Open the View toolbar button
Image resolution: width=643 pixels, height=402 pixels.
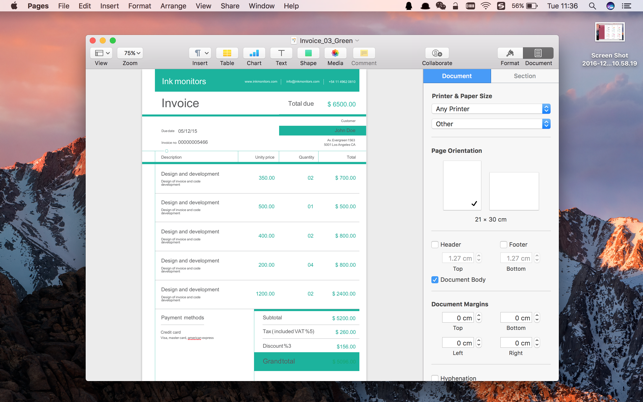coord(102,53)
